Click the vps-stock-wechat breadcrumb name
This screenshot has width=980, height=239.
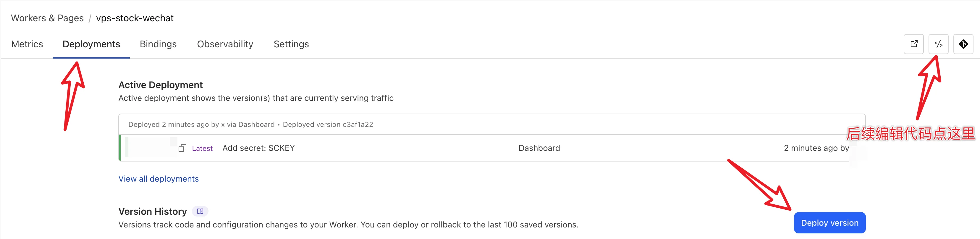tap(135, 18)
